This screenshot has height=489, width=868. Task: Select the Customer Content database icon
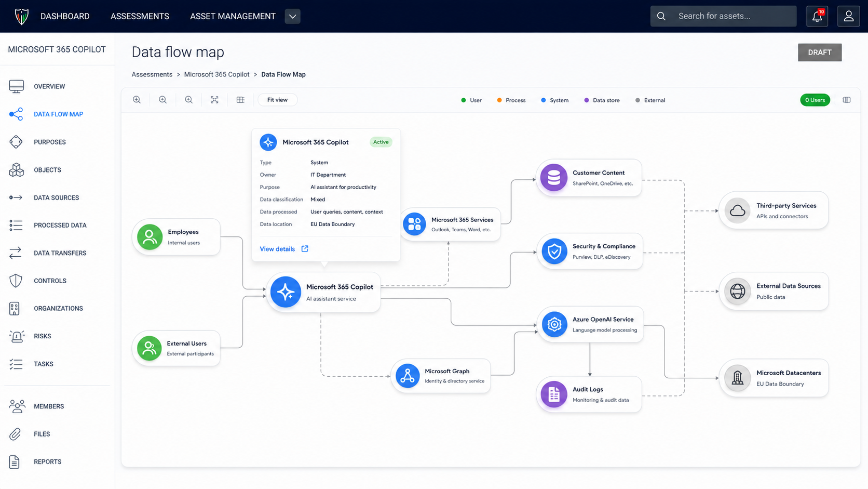pos(554,177)
